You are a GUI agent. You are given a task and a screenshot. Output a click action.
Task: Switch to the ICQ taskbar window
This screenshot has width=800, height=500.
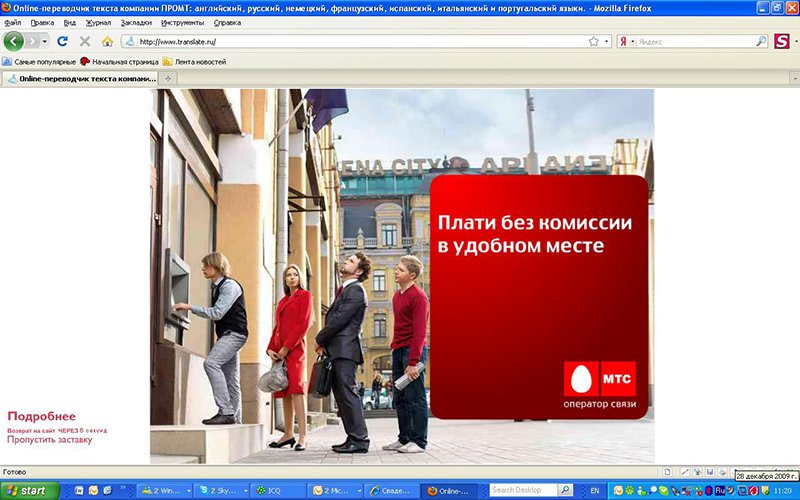tap(280, 490)
